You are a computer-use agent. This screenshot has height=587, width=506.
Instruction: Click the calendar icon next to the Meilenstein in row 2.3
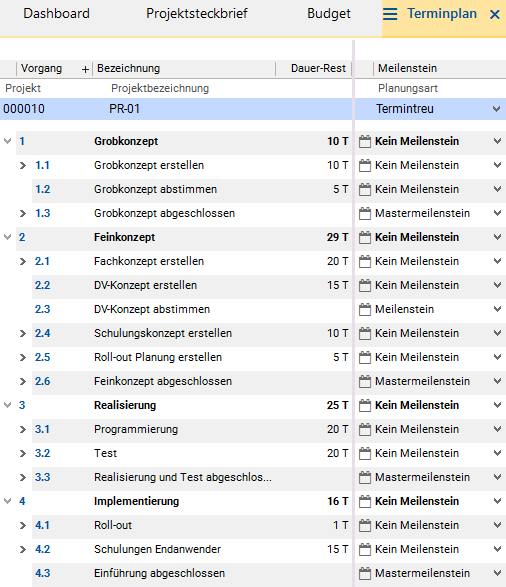[365, 309]
